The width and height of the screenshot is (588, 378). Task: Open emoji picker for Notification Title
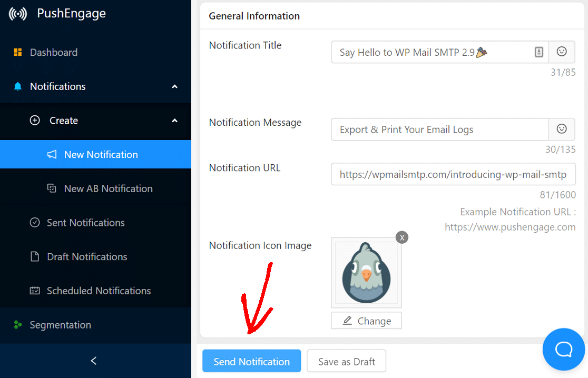pyautogui.click(x=562, y=52)
